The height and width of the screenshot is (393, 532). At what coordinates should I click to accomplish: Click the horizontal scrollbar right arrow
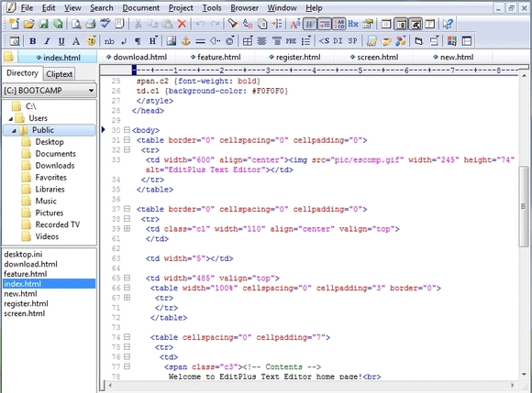click(513, 385)
